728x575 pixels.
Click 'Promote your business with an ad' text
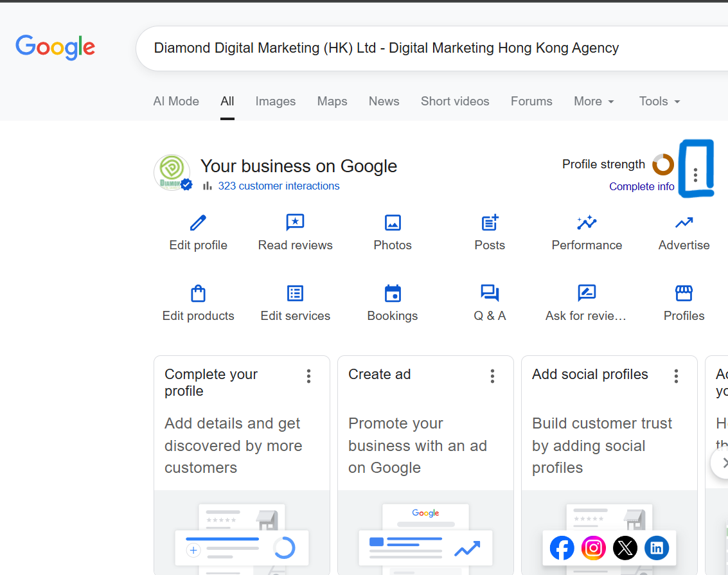click(x=418, y=445)
